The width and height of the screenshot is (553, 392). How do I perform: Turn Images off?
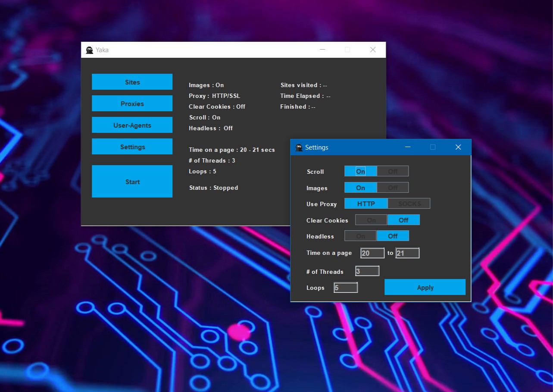pyautogui.click(x=393, y=188)
